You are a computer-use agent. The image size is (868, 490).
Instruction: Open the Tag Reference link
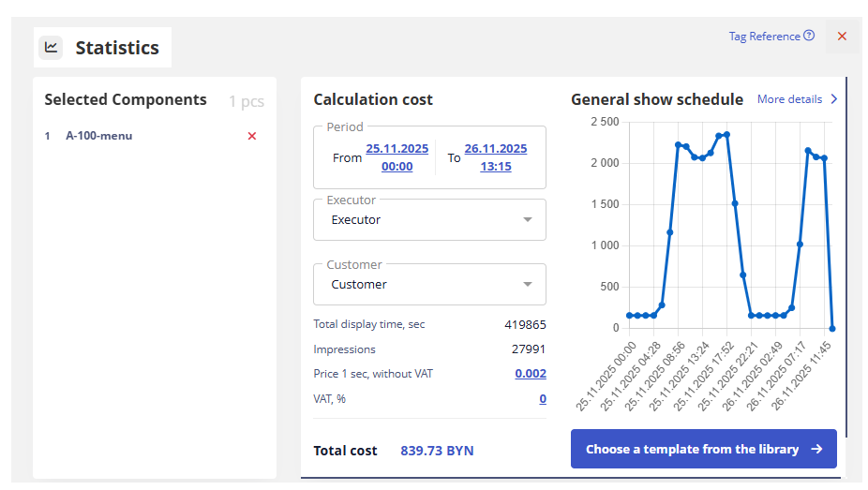click(x=764, y=37)
